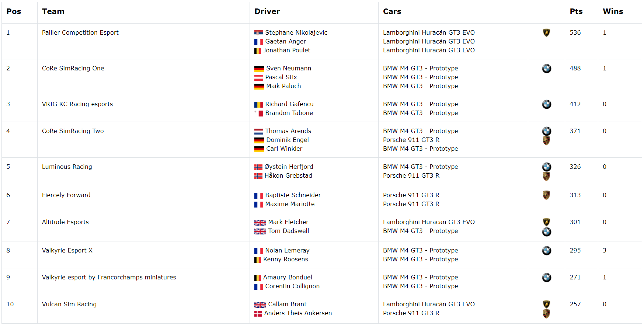Viewport: 644px width, 324px height.
Task: Click the Porsche logo in Fiercely Forward row
Action: coord(546,195)
